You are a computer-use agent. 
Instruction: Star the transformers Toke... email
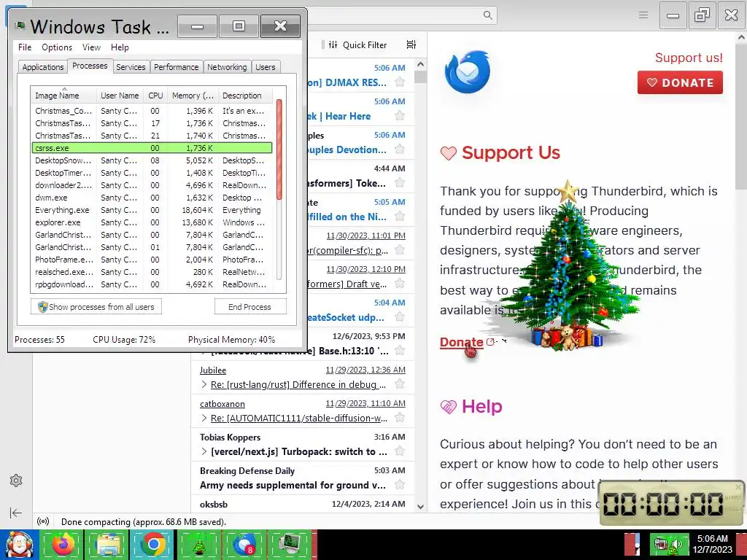click(400, 183)
